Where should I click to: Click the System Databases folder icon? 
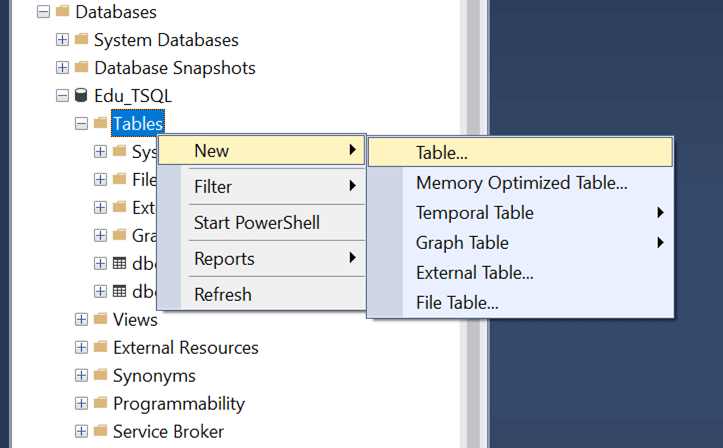[x=82, y=40]
